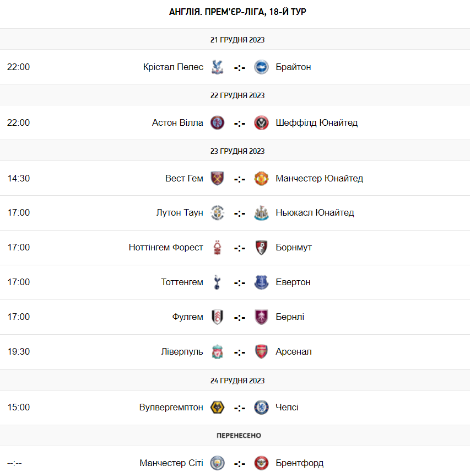This screenshot has width=470, height=476.
Task: Click the Борнмут team name
Action: click(x=294, y=248)
